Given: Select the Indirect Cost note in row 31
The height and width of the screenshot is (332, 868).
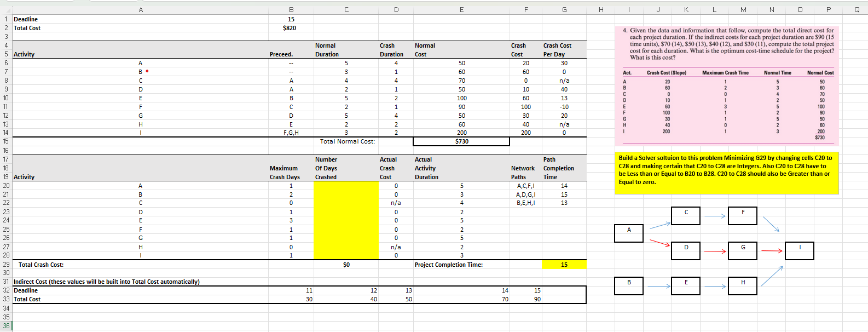Looking at the screenshot, I should click(x=107, y=282).
